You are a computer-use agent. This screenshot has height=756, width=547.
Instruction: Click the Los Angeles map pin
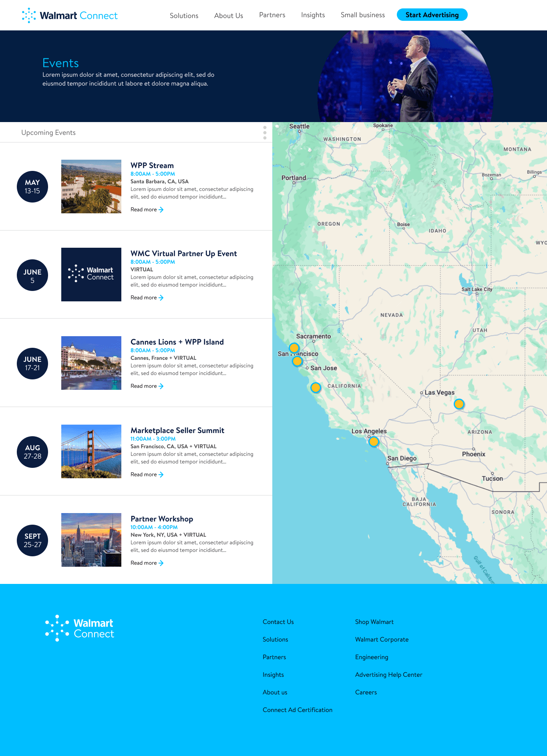click(x=374, y=441)
